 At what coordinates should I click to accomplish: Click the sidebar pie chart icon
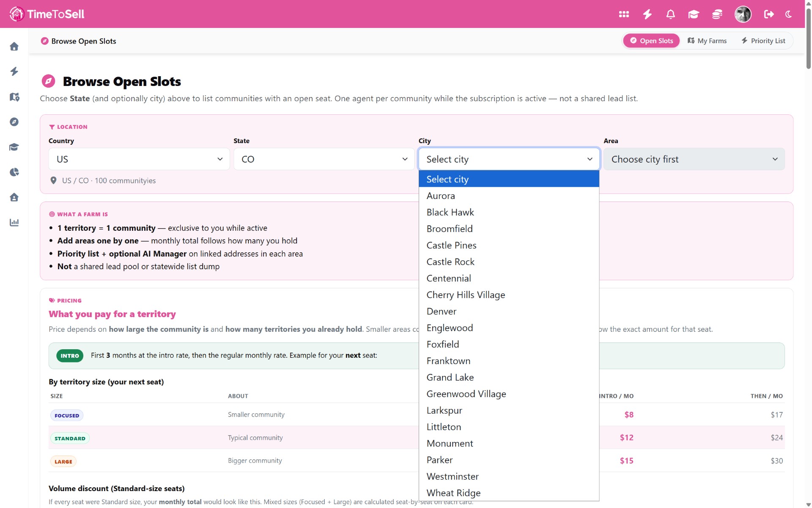point(14,172)
